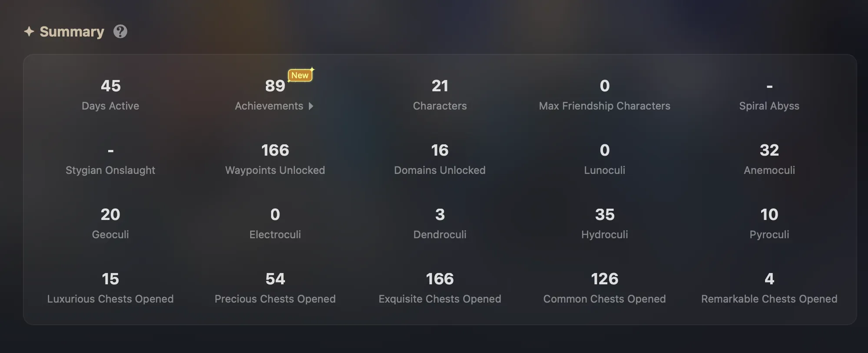Click the Pyroculi stat

(x=769, y=224)
